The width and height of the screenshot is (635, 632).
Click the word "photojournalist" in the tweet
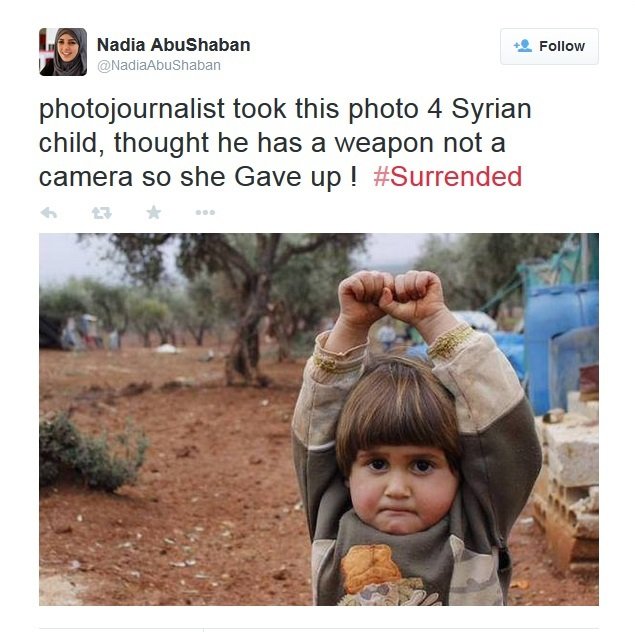click(132, 110)
